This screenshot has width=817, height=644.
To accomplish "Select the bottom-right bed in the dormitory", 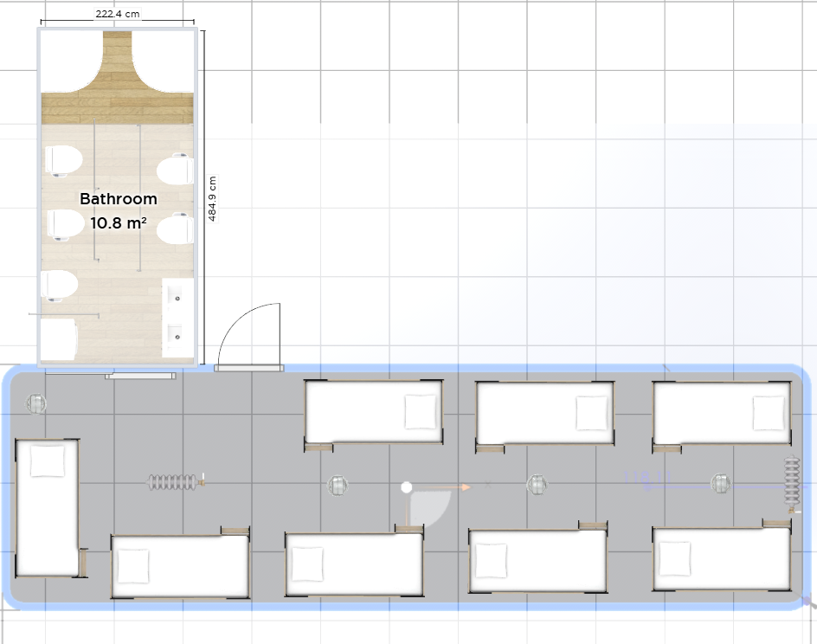I will click(x=722, y=559).
